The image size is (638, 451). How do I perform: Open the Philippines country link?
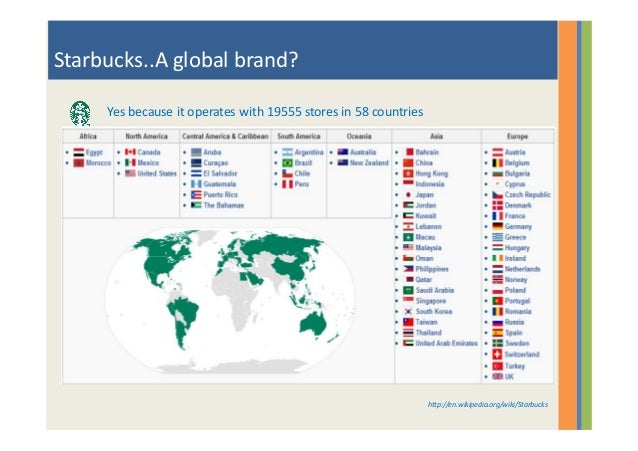432,269
